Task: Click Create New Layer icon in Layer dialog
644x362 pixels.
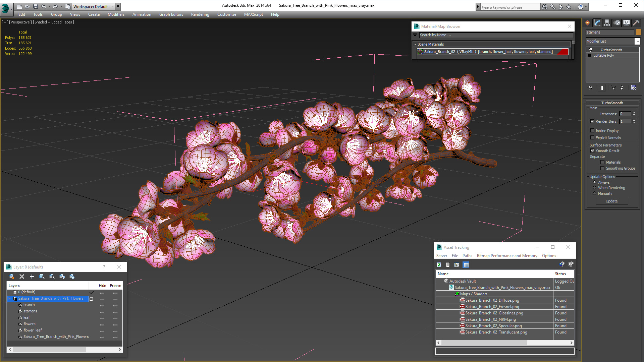Action: tap(12, 277)
